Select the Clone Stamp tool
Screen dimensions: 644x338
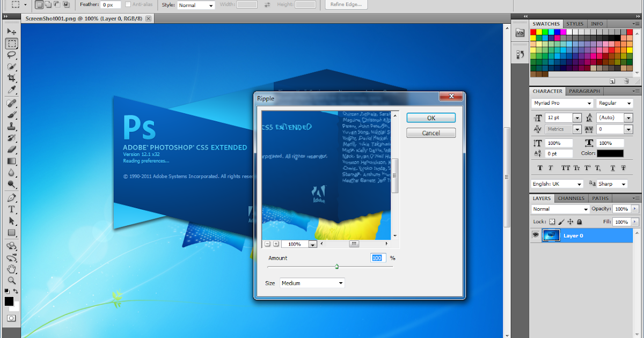click(x=11, y=127)
